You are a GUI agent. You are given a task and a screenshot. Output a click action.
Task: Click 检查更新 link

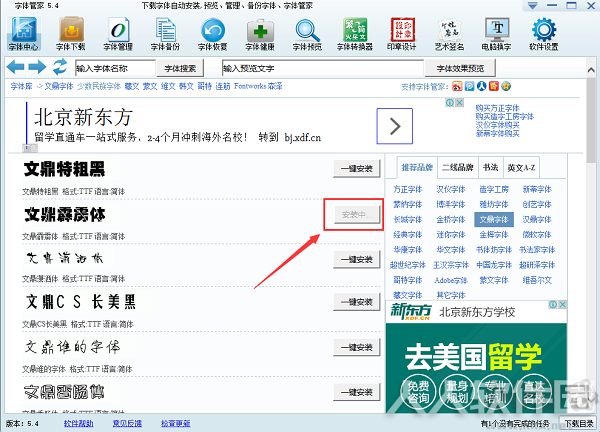[x=176, y=424]
